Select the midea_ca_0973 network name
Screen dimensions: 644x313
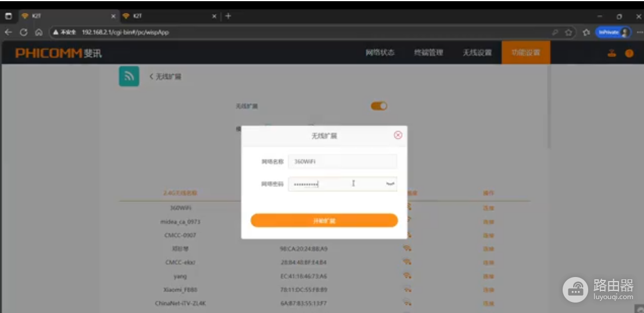point(180,221)
